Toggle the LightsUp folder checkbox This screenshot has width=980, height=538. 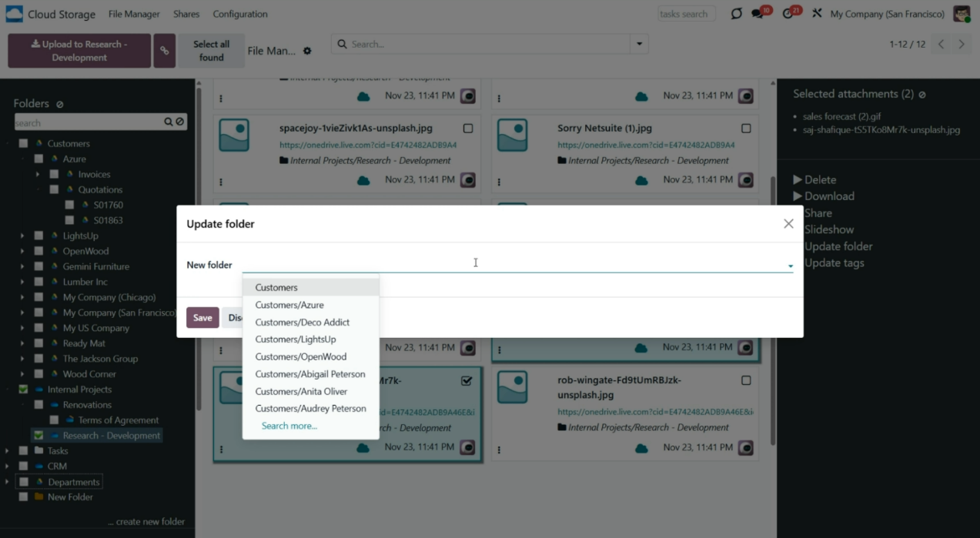tap(38, 236)
